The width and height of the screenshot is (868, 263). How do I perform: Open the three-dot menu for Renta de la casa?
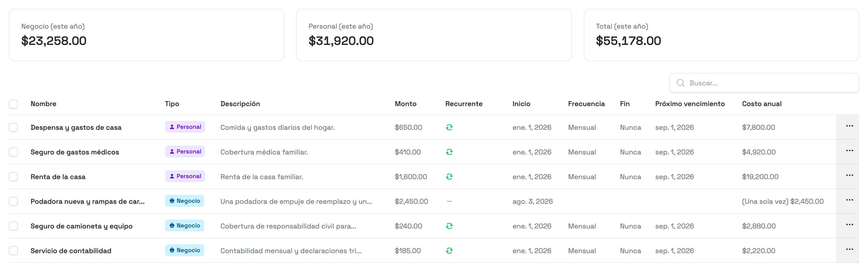coord(849,176)
